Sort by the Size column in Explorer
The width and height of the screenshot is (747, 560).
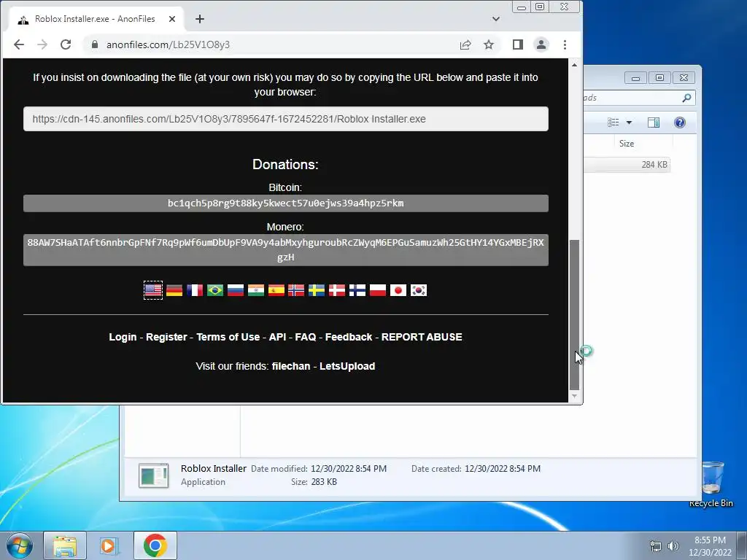tap(627, 144)
